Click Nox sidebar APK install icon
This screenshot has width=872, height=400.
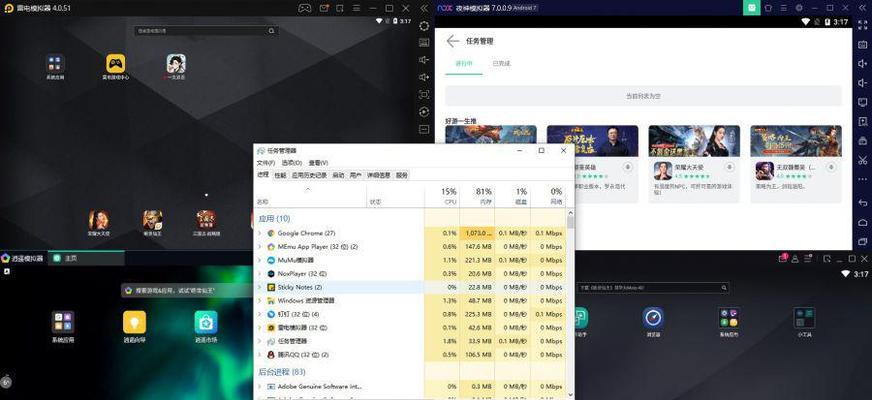coord(863,121)
